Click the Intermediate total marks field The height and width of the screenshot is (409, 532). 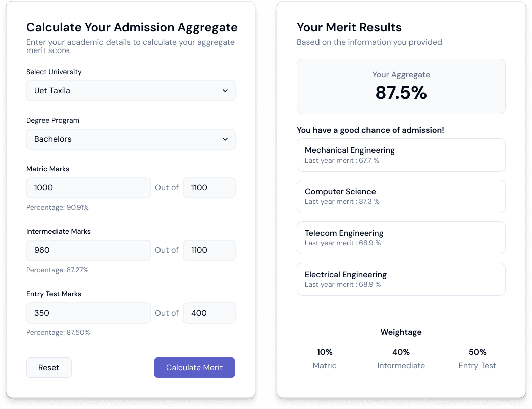(x=209, y=250)
